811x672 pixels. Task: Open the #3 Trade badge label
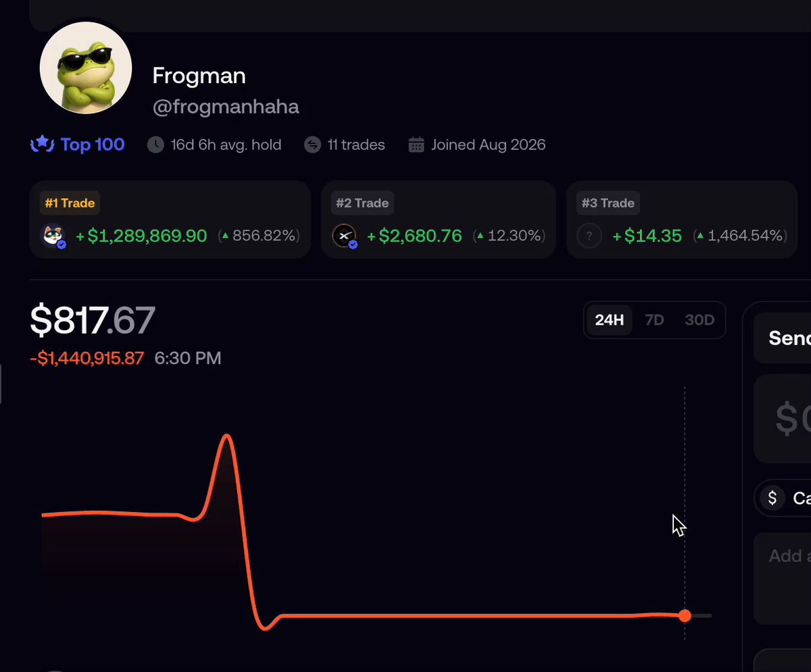click(x=608, y=203)
